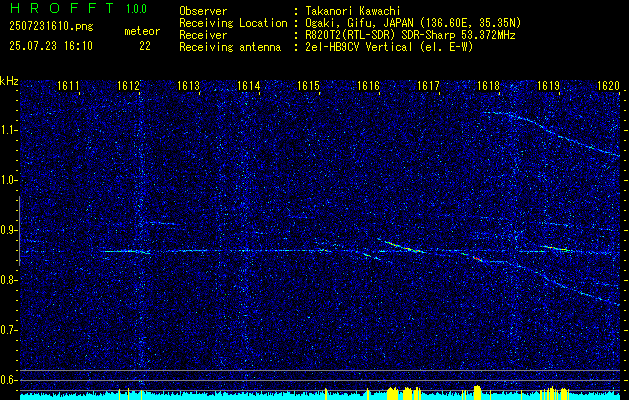The width and height of the screenshot is (629, 400).
Task: Click the 'Observer' field label
Action: (x=203, y=11)
